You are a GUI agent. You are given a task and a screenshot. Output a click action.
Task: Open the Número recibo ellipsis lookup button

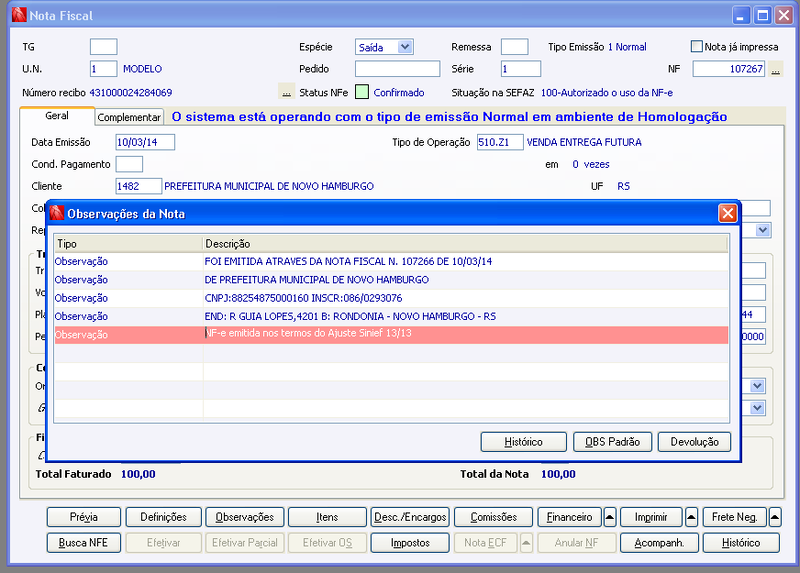[286, 92]
